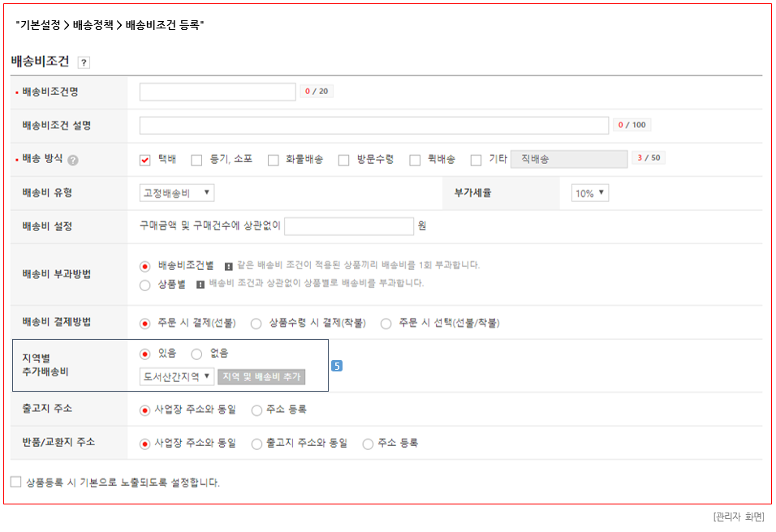Click the 부가세율 label
Screen dimensions: 776x532
tap(472, 193)
